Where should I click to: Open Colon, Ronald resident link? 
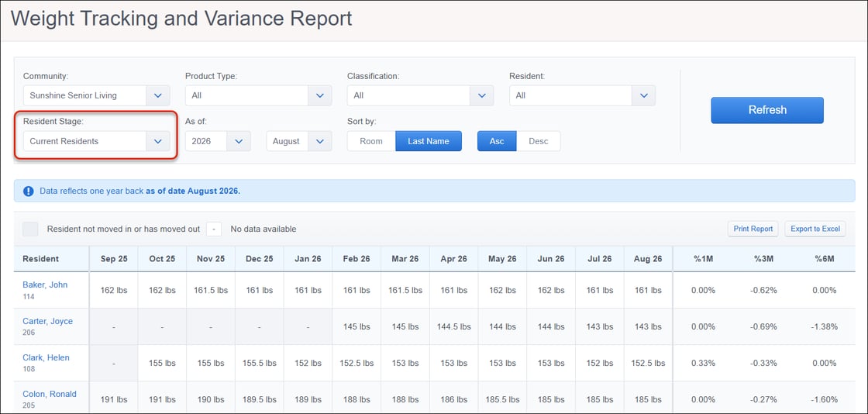[50, 394]
